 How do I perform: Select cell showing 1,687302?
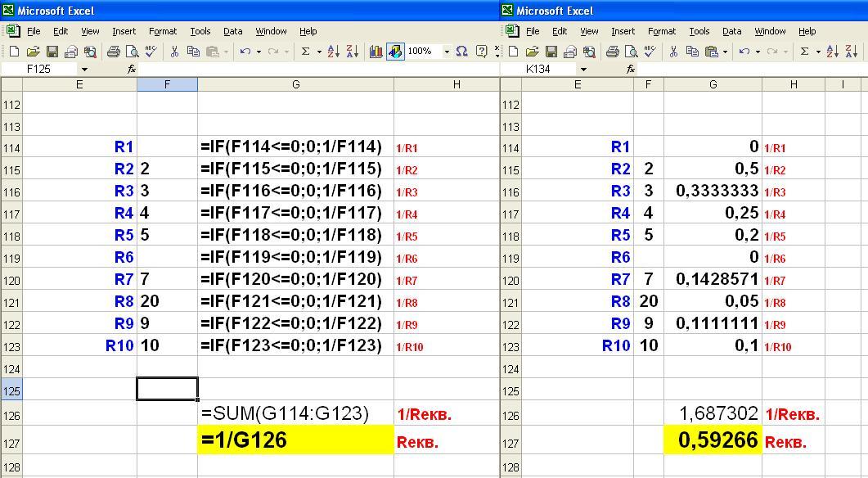(713, 413)
